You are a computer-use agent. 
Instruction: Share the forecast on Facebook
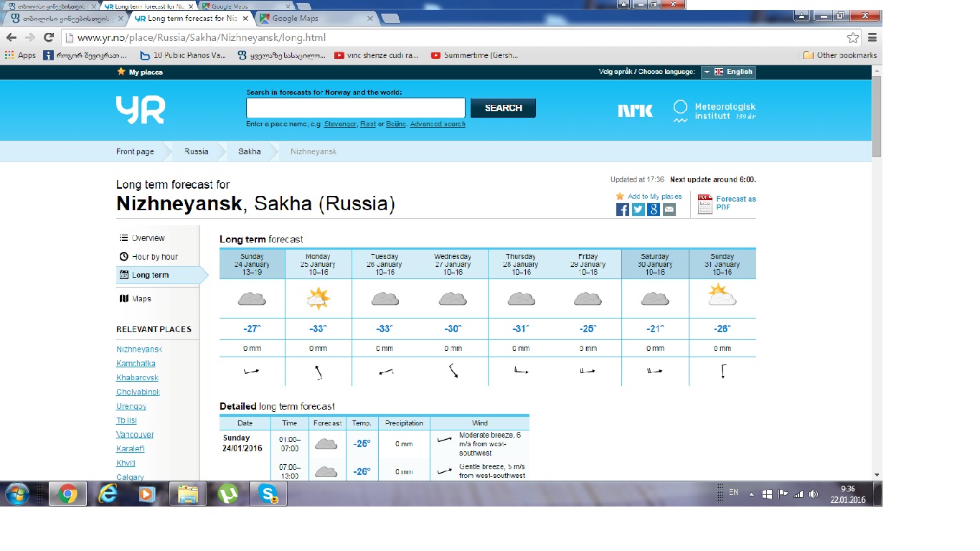pyautogui.click(x=623, y=209)
